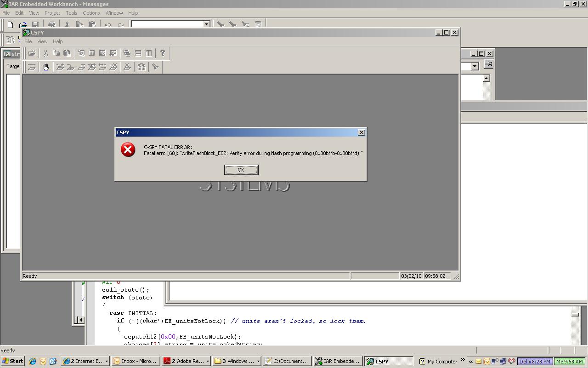Click the second step icon right of the Stop hand

tap(70, 67)
